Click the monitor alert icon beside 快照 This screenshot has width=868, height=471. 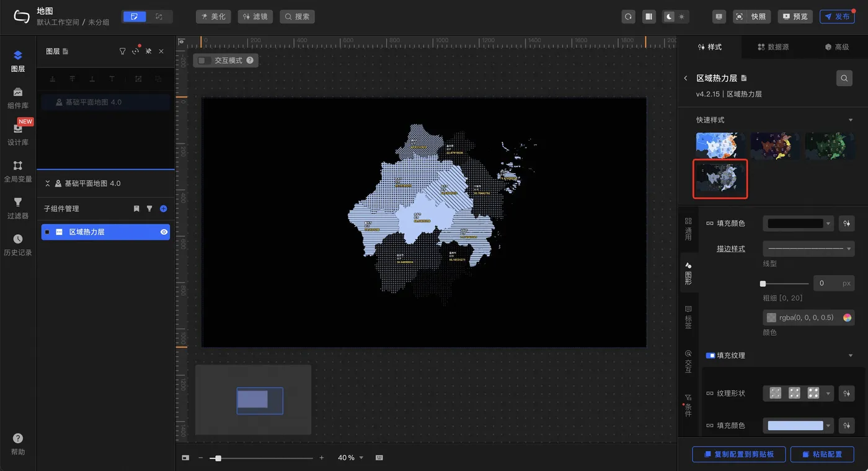pyautogui.click(x=719, y=17)
